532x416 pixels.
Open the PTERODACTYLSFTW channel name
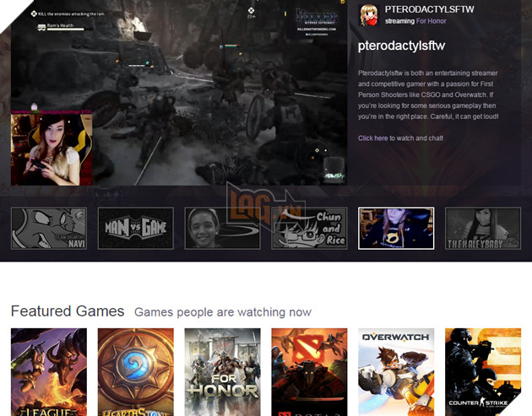tap(429, 9)
